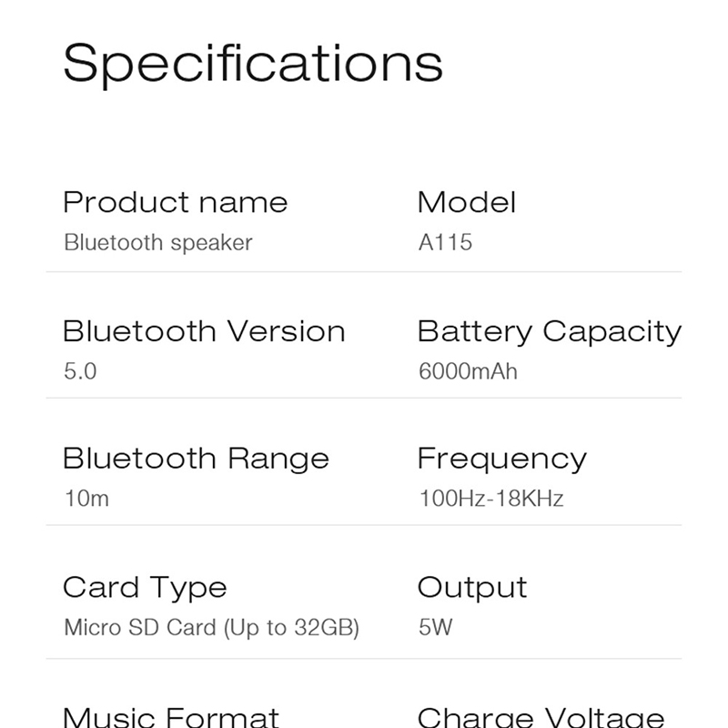Click the Battery Capacity label
This screenshot has width=728, height=728.
click(x=549, y=331)
